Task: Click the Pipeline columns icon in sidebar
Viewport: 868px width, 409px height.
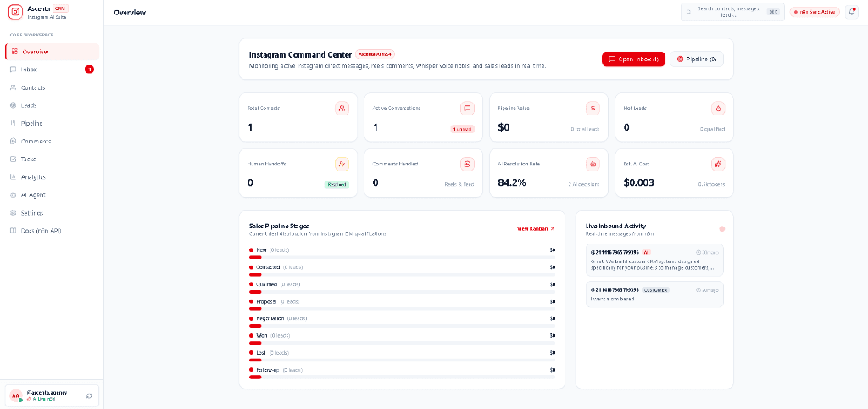Action: tap(14, 123)
